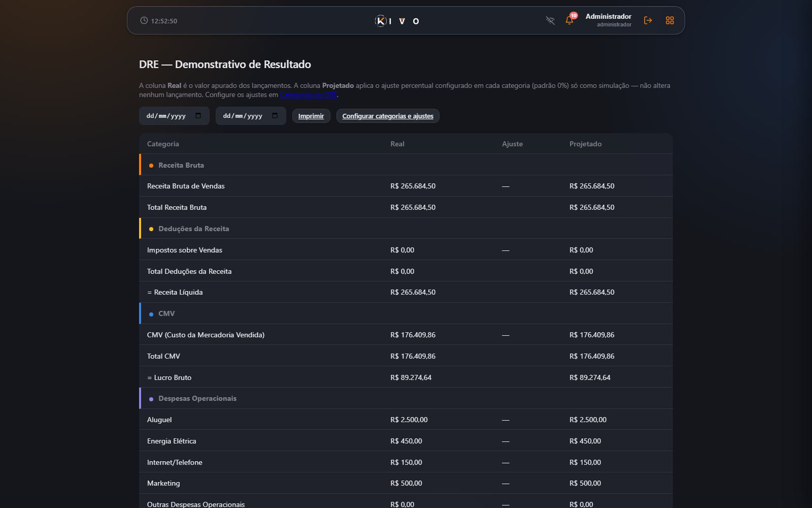
Task: Select the Marketing row label
Action: (x=163, y=483)
